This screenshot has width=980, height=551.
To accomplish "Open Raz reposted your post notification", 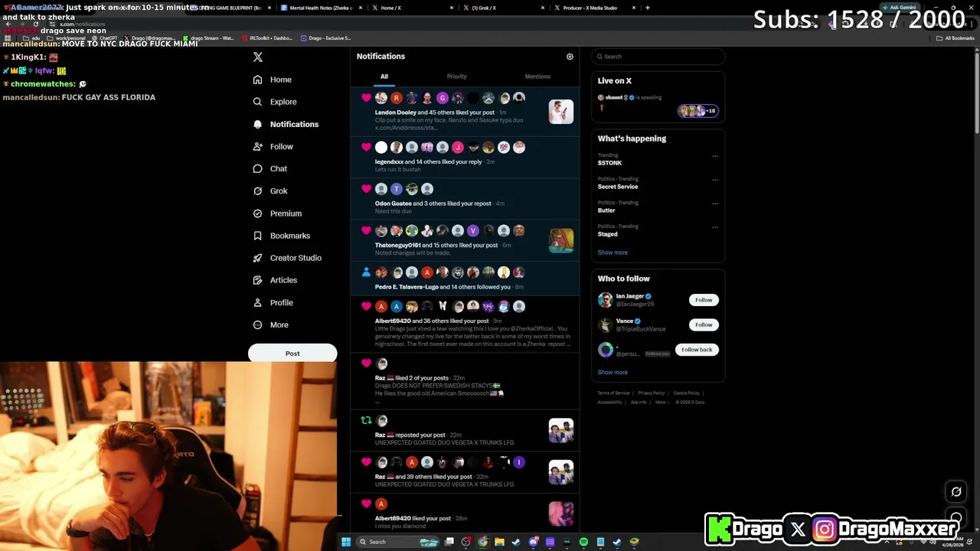I will pyautogui.click(x=465, y=432).
